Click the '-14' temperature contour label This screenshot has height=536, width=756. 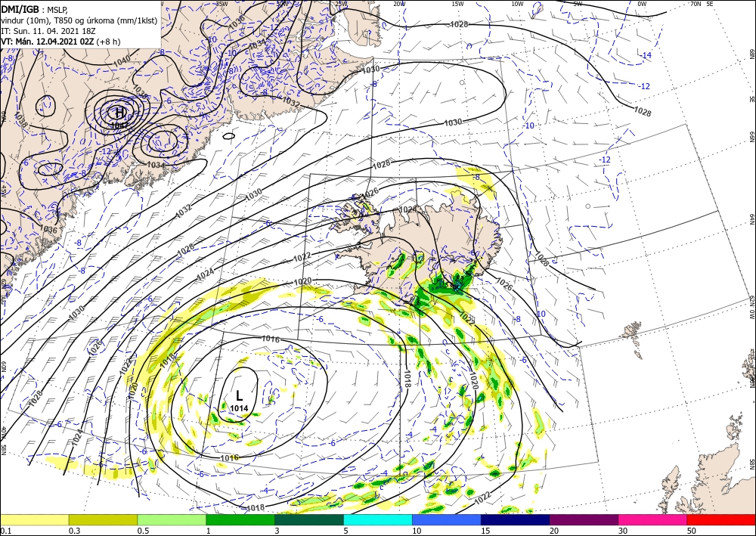coord(646,55)
